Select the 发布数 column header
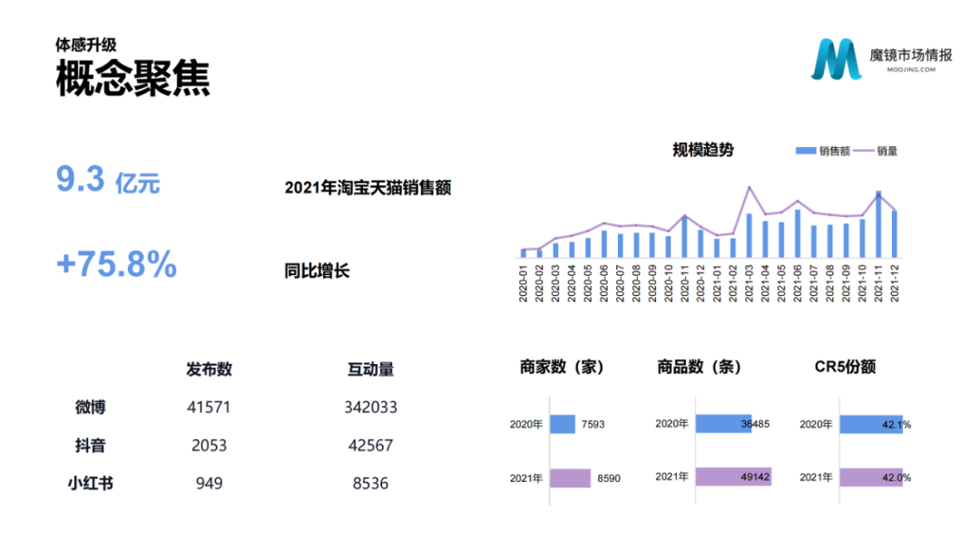 click(x=209, y=369)
